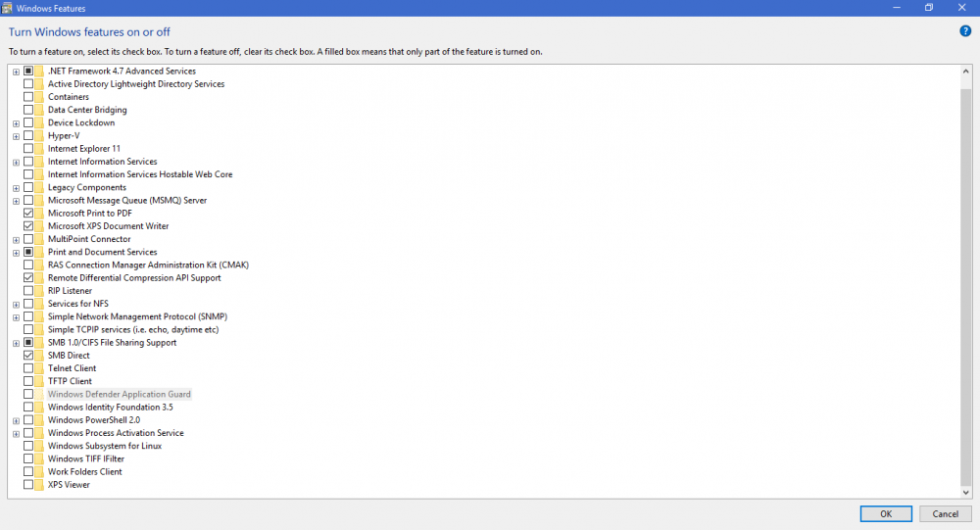Image resolution: width=980 pixels, height=530 pixels.
Task: Enable the Windows Subsystem for Linux checkbox
Action: tap(28, 446)
